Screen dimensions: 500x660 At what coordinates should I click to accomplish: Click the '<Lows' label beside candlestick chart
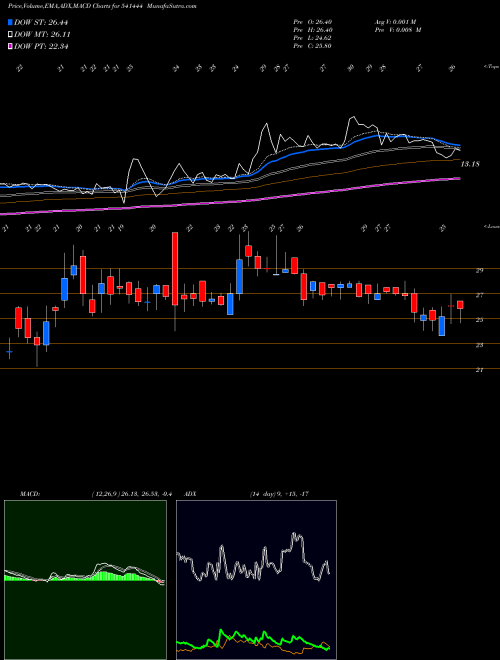coord(491,226)
